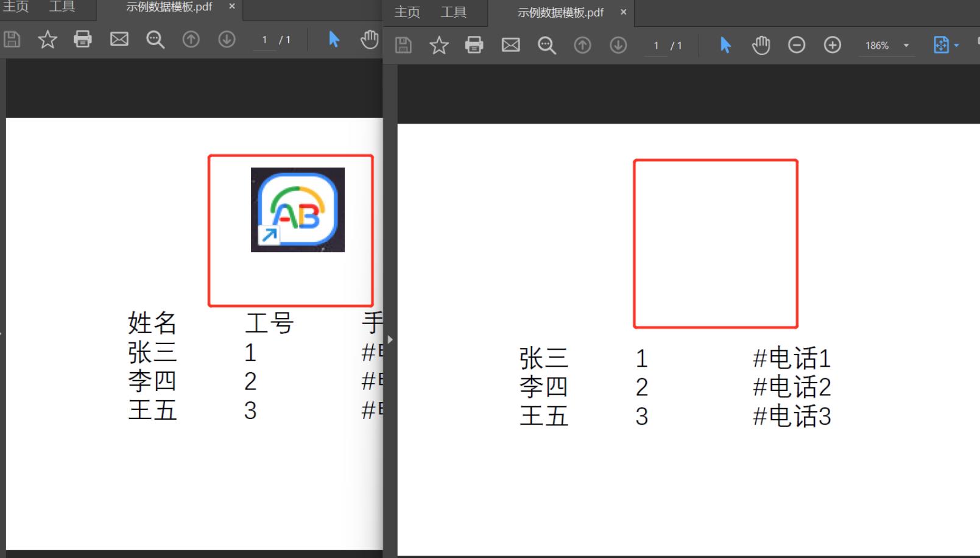Save the PDF document
Viewport: 980px width, 558px height.
pos(403,44)
